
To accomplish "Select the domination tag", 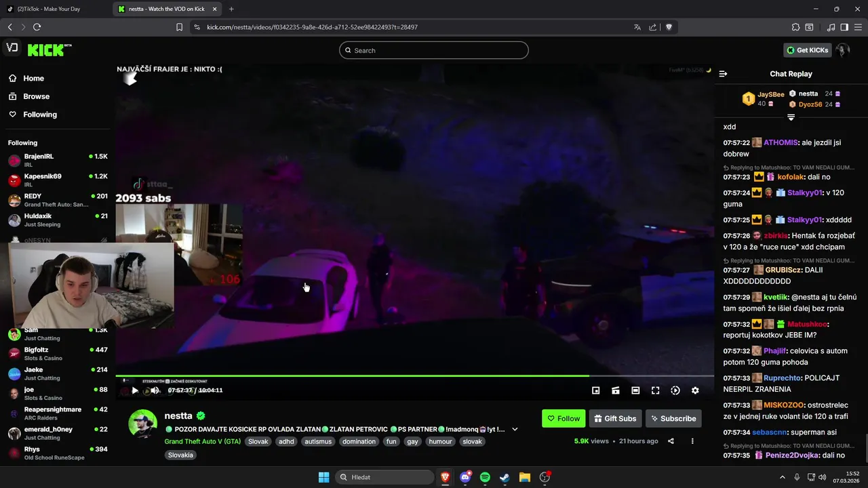I will coord(359,441).
